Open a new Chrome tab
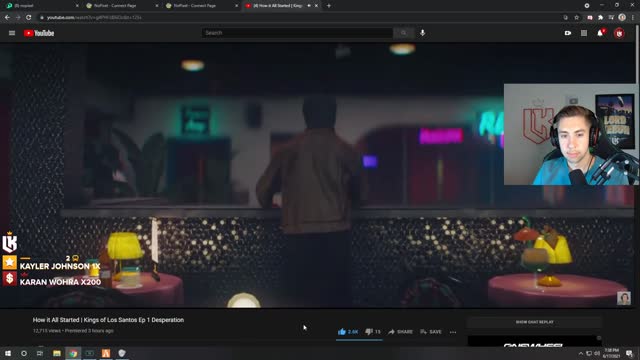 [329, 6]
